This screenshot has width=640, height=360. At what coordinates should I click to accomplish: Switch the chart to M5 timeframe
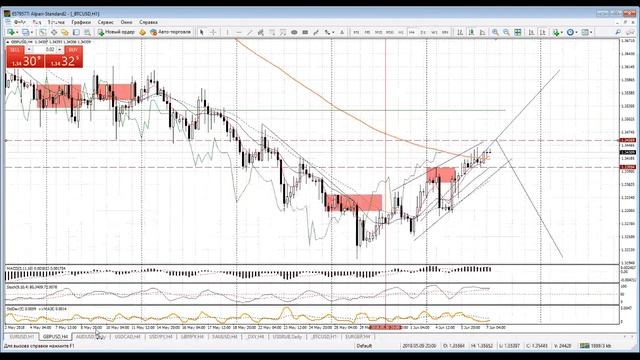367,32
